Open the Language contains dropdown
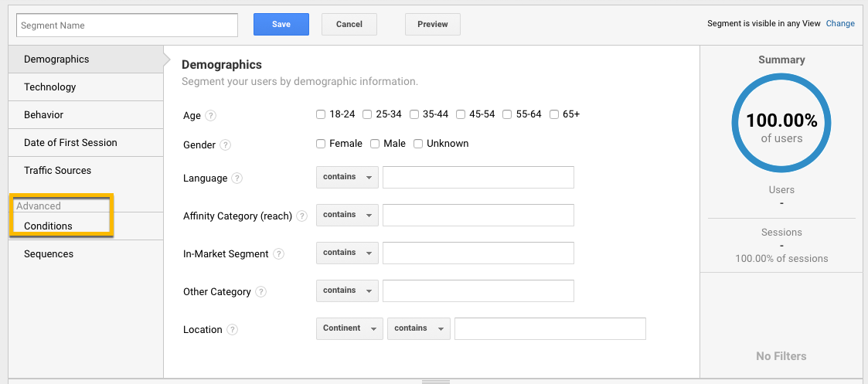Screen dimensions: 868x384 tap(347, 177)
